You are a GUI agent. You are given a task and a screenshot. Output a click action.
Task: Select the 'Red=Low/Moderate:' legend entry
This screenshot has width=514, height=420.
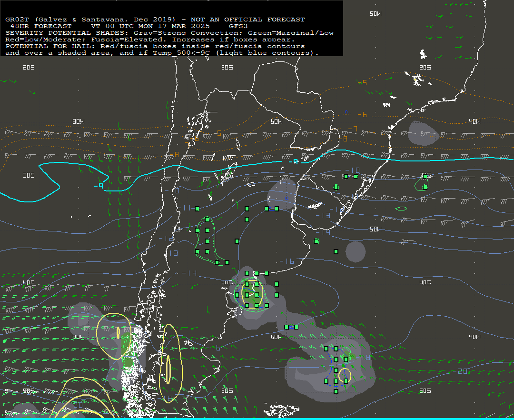click(x=45, y=40)
